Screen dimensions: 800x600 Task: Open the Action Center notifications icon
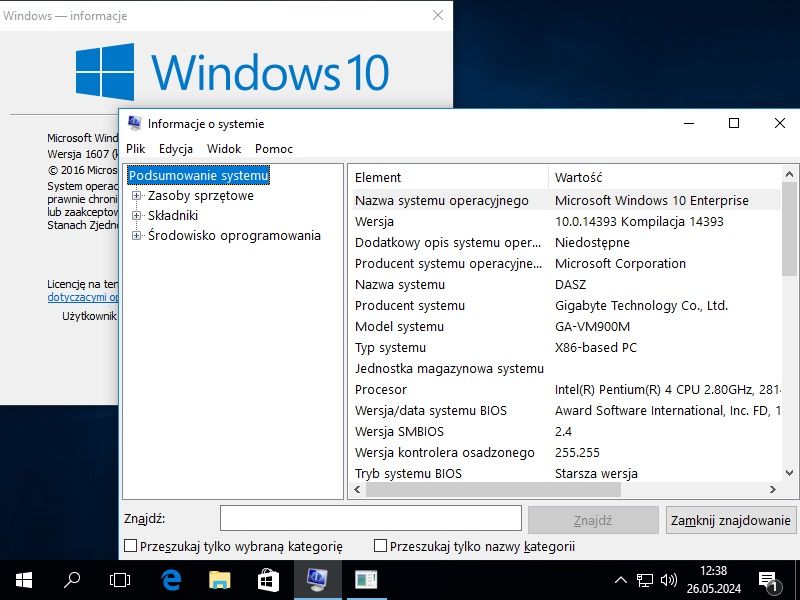point(768,581)
